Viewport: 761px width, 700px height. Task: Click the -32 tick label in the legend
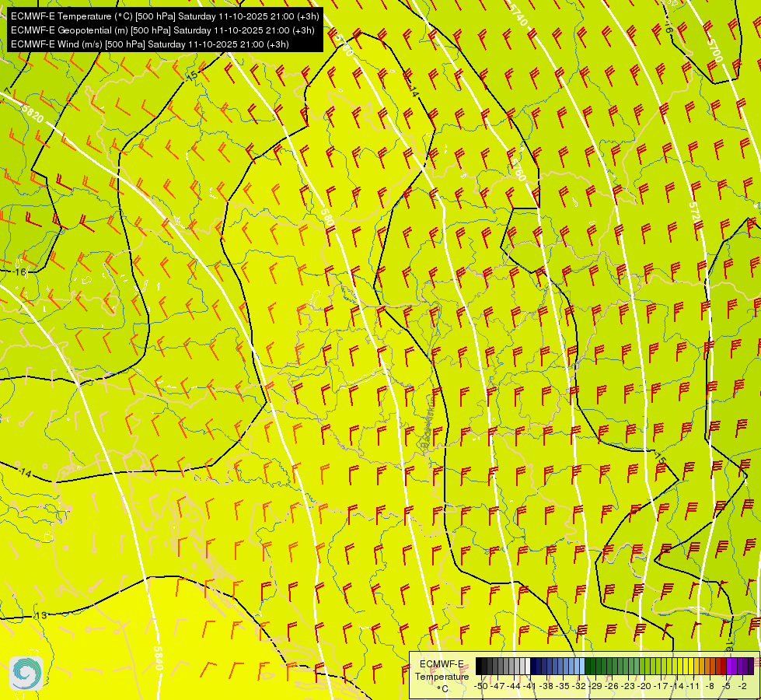coord(579,686)
